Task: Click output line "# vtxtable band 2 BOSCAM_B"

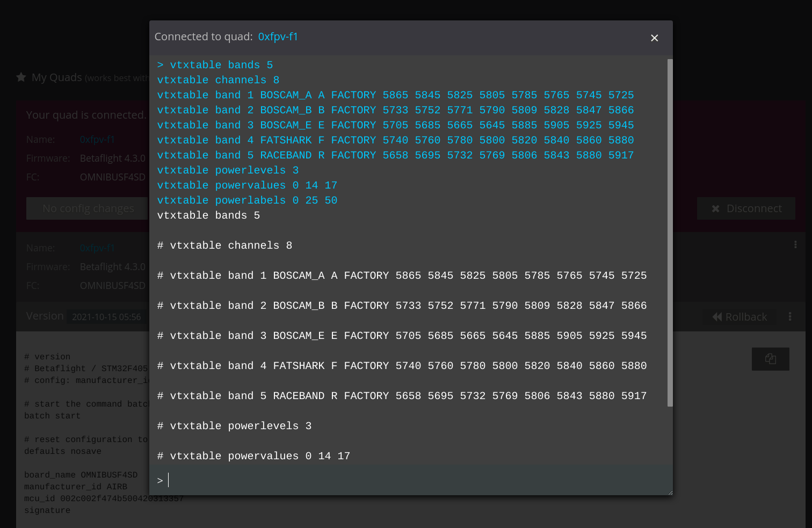Action: click(402, 306)
